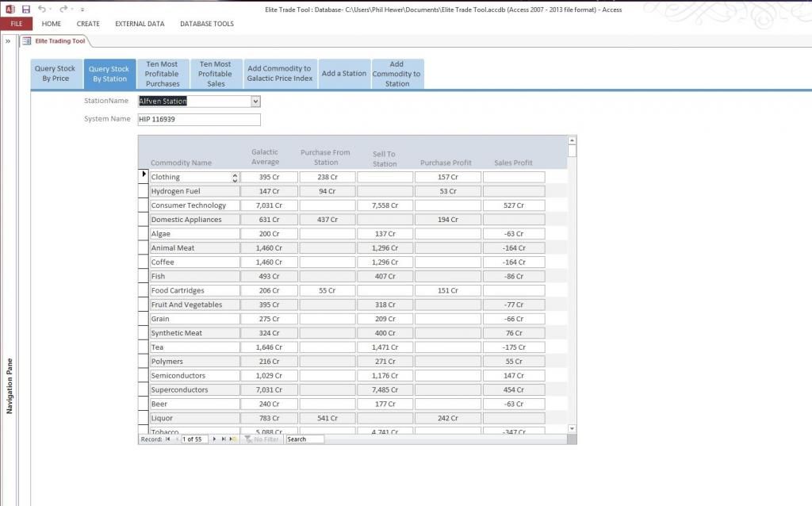
Task: Click the Sales Profit column header
Action: tap(513, 163)
